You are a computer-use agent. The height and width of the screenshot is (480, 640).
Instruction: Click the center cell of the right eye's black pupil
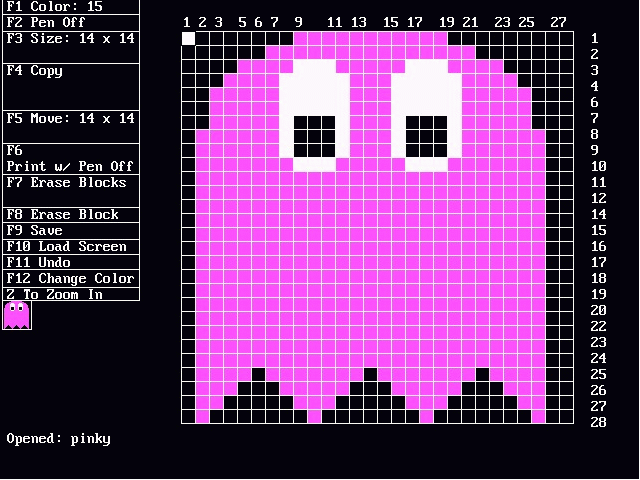tap(426, 136)
